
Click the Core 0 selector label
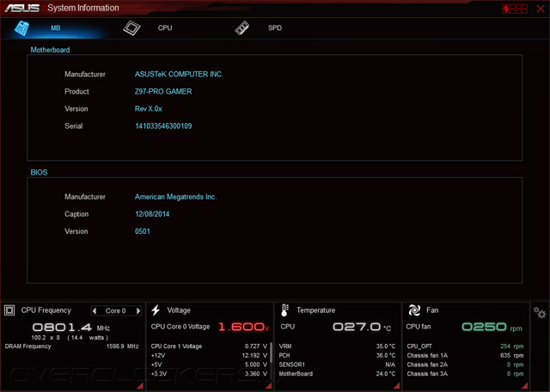[115, 311]
